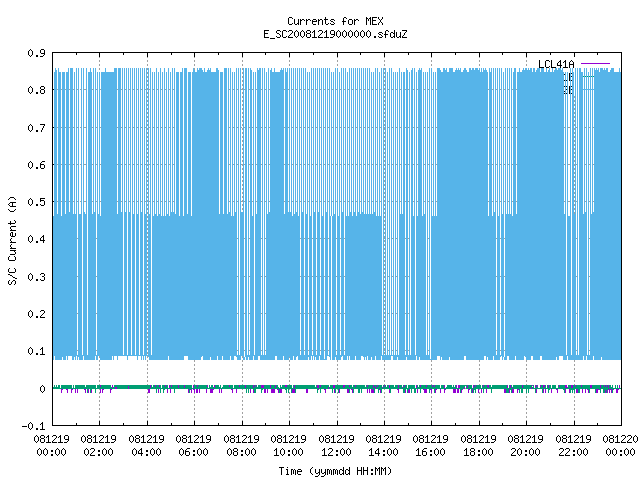
Task: Click the -0.1 y-axis tick label
Action: (33, 426)
